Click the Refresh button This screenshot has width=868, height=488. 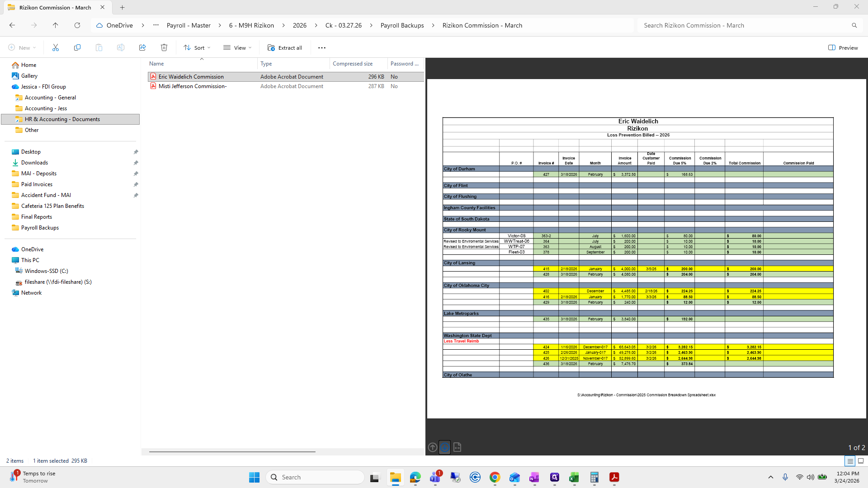(77, 25)
